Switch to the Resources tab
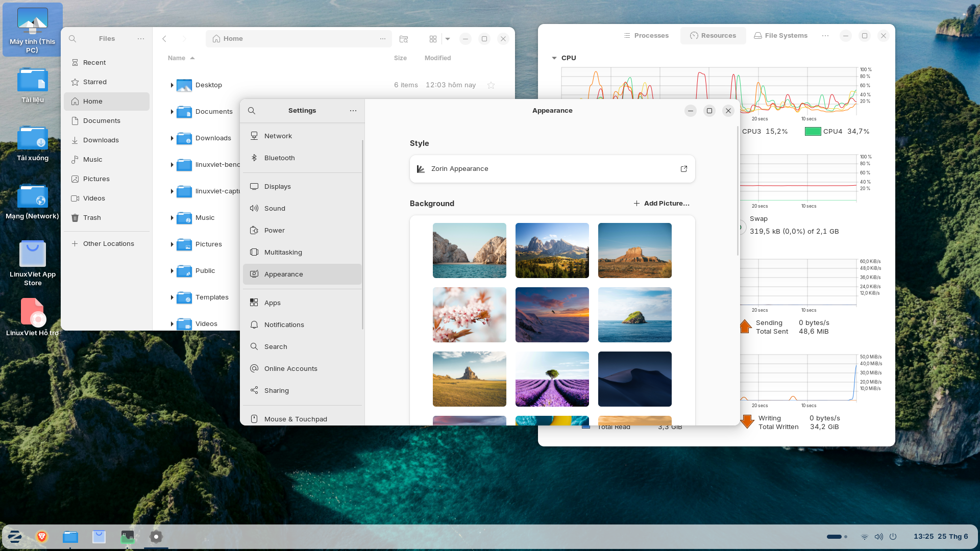980x551 pixels. (713, 36)
